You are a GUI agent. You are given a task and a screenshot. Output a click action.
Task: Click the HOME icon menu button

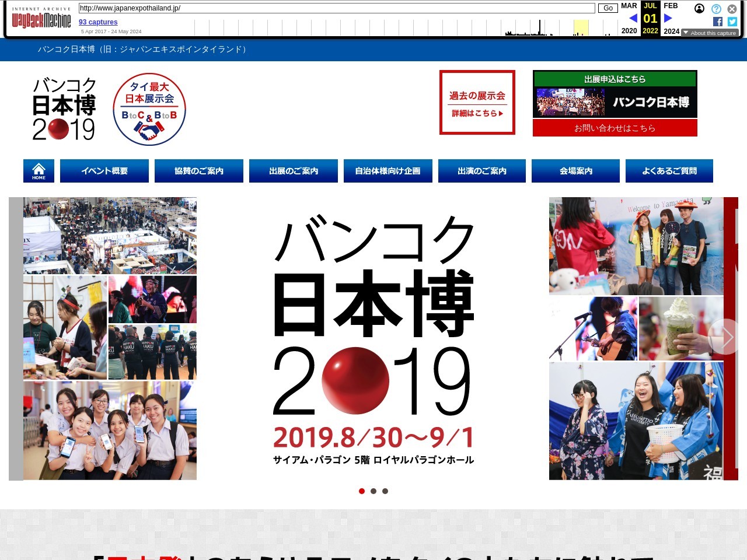click(x=39, y=171)
